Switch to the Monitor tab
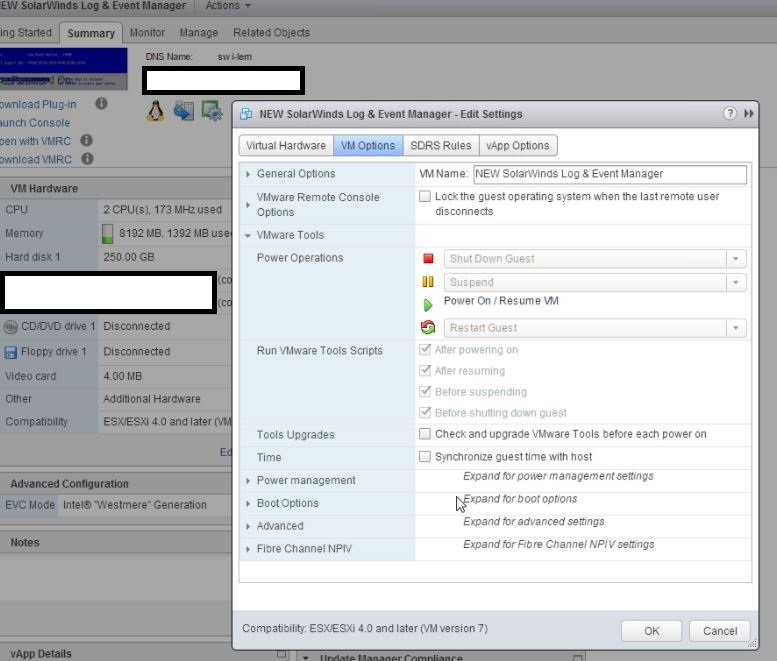The image size is (777, 661). coord(147,33)
